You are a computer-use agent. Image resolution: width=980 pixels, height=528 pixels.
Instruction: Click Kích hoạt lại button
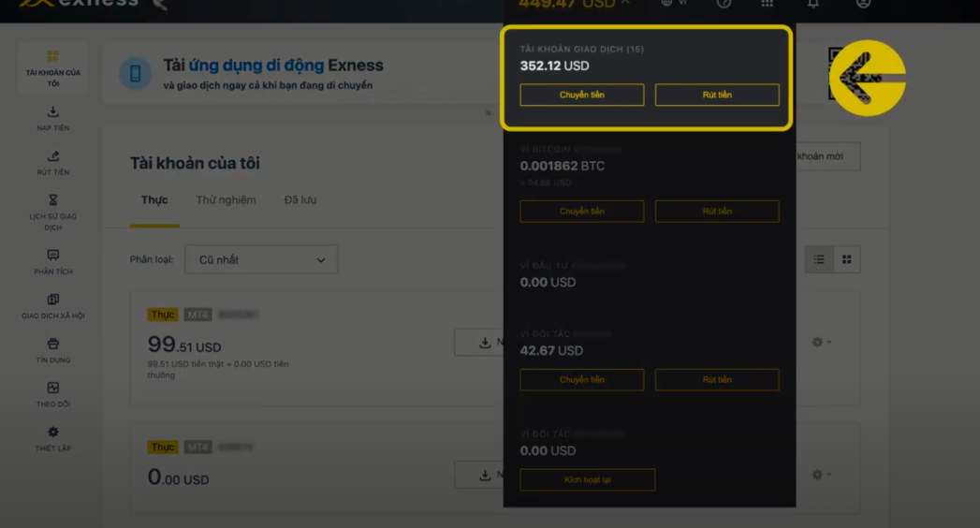[x=588, y=480]
